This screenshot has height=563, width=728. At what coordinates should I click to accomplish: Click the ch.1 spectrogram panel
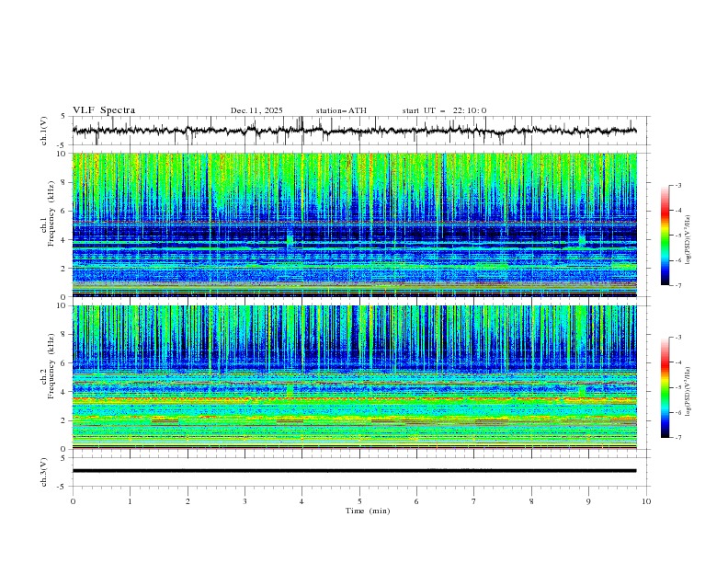(355, 224)
